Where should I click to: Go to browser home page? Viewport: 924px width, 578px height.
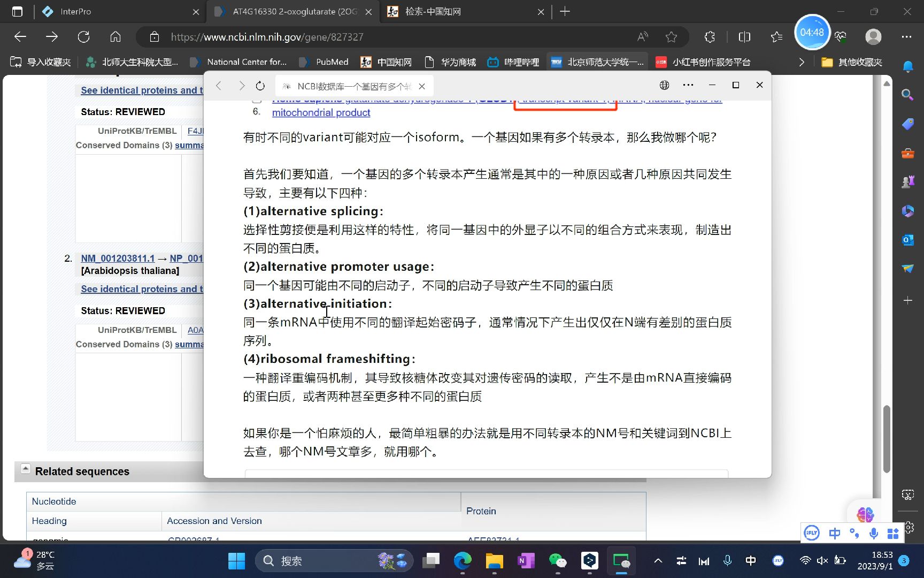coord(115,37)
